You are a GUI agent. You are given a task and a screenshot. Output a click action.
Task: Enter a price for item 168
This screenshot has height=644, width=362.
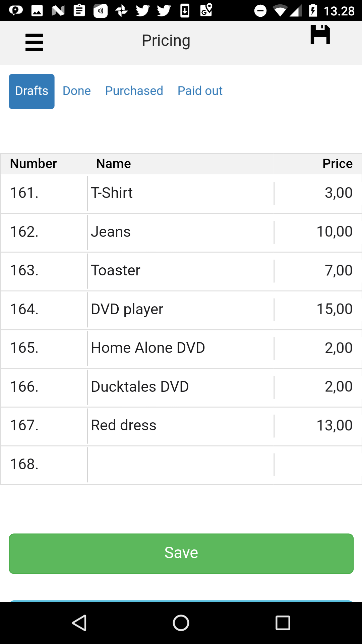click(317, 465)
